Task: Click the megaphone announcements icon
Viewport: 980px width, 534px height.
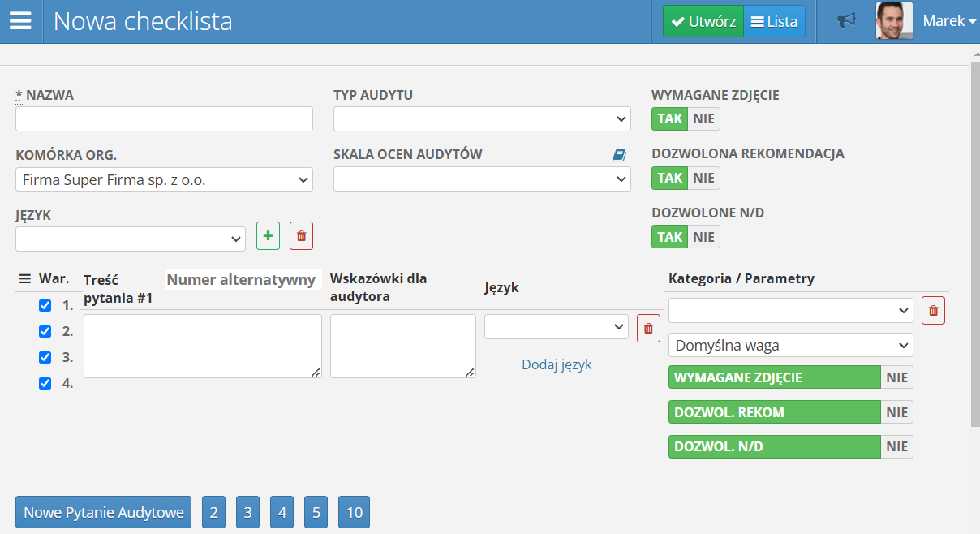Action: point(847,21)
